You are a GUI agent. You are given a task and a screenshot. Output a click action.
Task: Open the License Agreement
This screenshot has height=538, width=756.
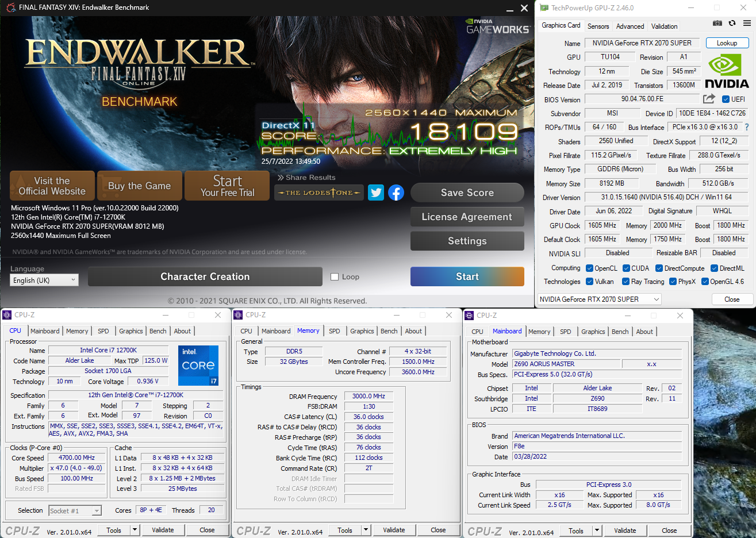pos(467,217)
